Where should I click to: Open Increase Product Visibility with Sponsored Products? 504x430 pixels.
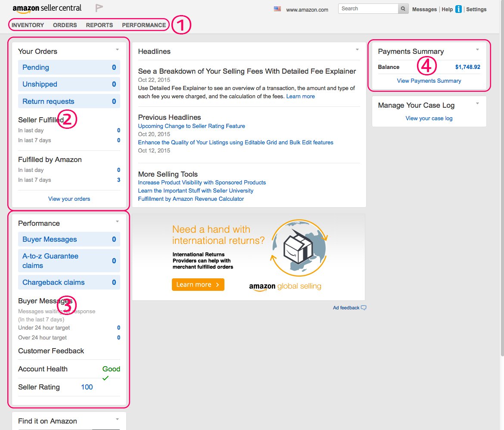pyautogui.click(x=202, y=182)
